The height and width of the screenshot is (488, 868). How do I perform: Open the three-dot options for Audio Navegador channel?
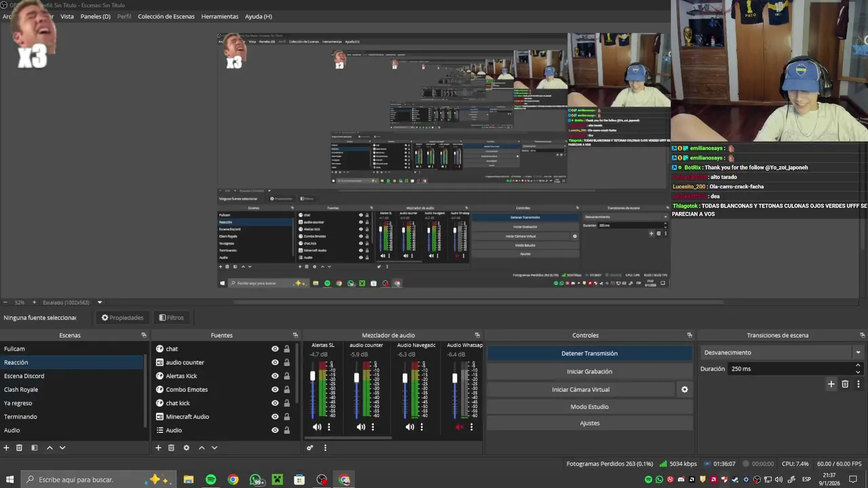pyautogui.click(x=421, y=427)
